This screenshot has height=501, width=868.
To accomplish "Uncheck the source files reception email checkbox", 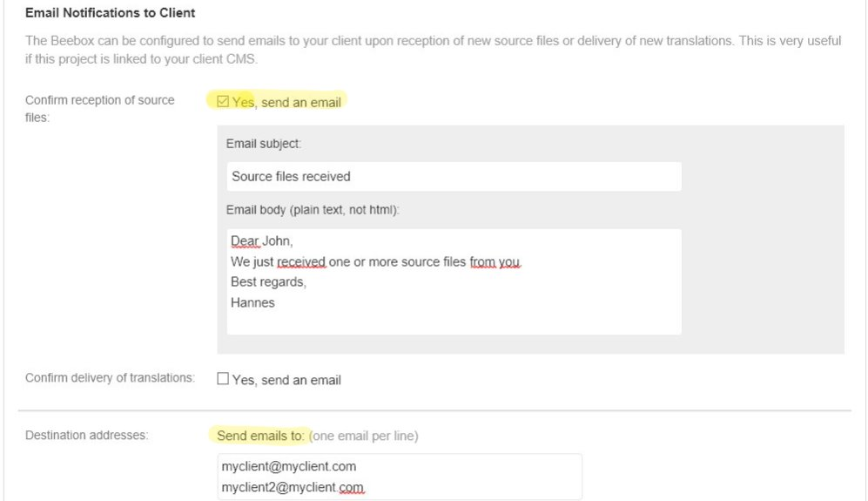I will pos(223,102).
